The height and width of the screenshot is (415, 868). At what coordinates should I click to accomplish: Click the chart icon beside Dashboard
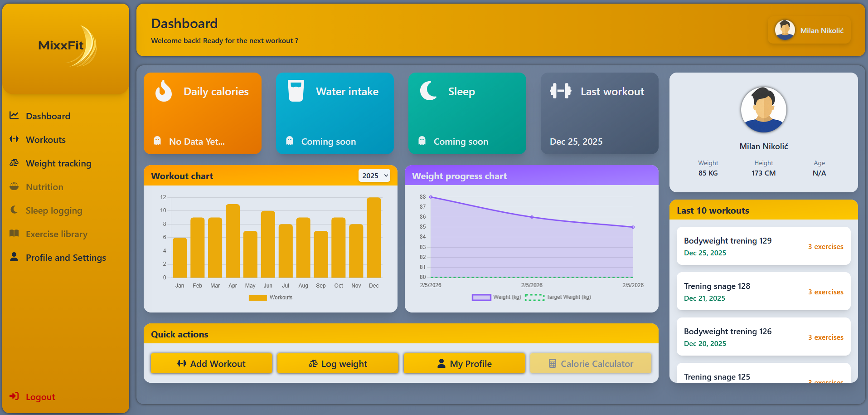click(14, 116)
